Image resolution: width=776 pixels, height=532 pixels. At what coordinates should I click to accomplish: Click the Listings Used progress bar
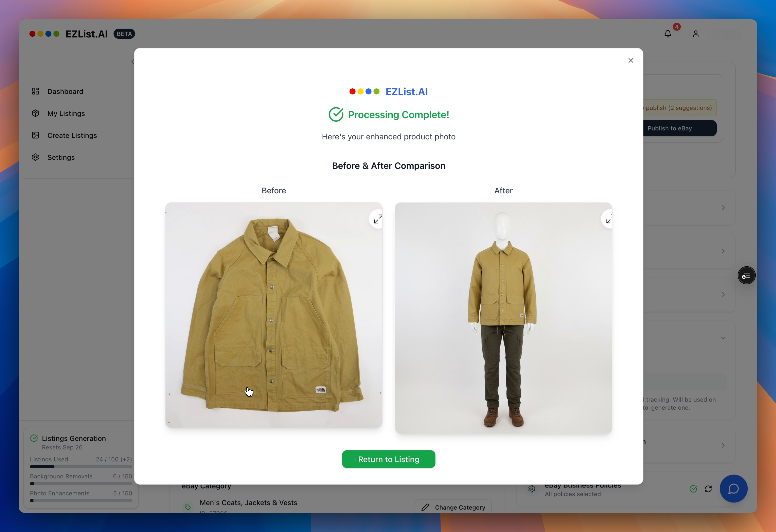coord(81,466)
